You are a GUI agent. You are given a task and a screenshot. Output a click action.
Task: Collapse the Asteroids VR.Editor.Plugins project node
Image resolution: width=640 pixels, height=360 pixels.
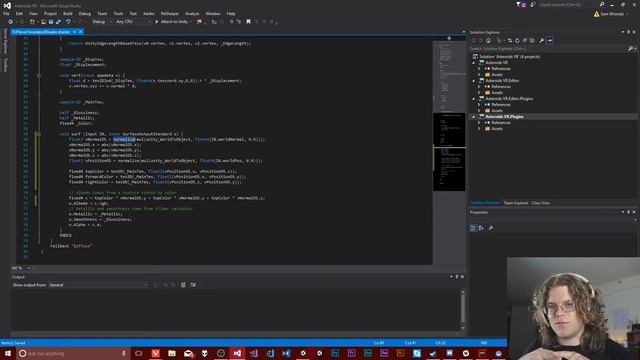pos(474,99)
